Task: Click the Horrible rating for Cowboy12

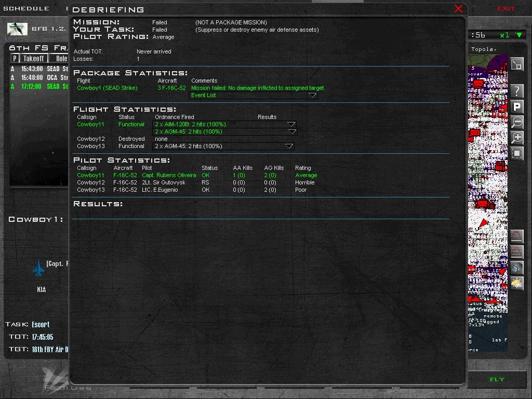Action: [304, 182]
